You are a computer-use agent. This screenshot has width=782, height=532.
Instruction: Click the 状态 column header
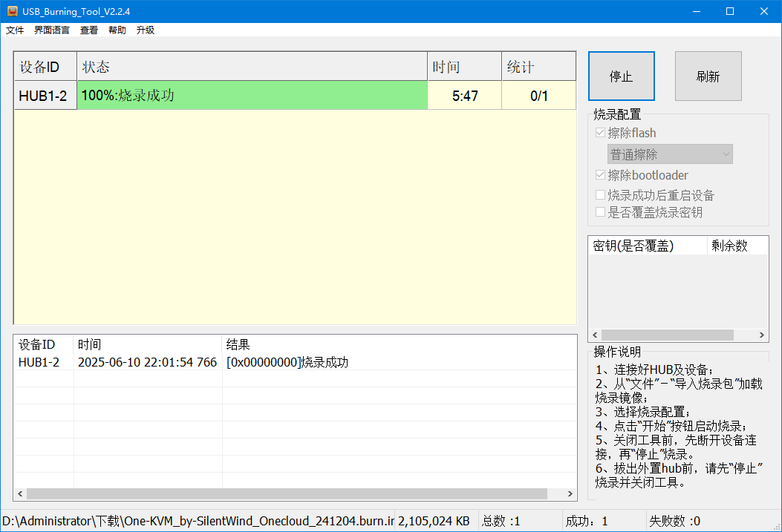252,67
